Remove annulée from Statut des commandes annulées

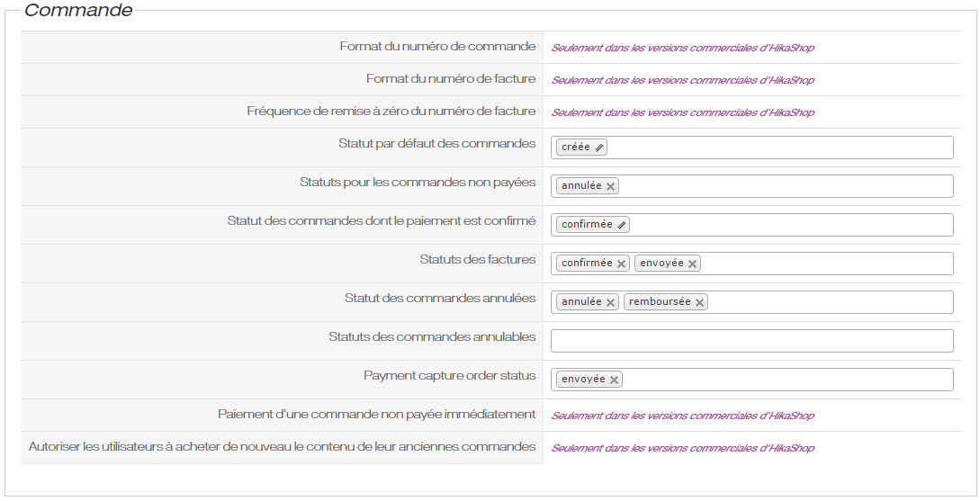click(610, 302)
